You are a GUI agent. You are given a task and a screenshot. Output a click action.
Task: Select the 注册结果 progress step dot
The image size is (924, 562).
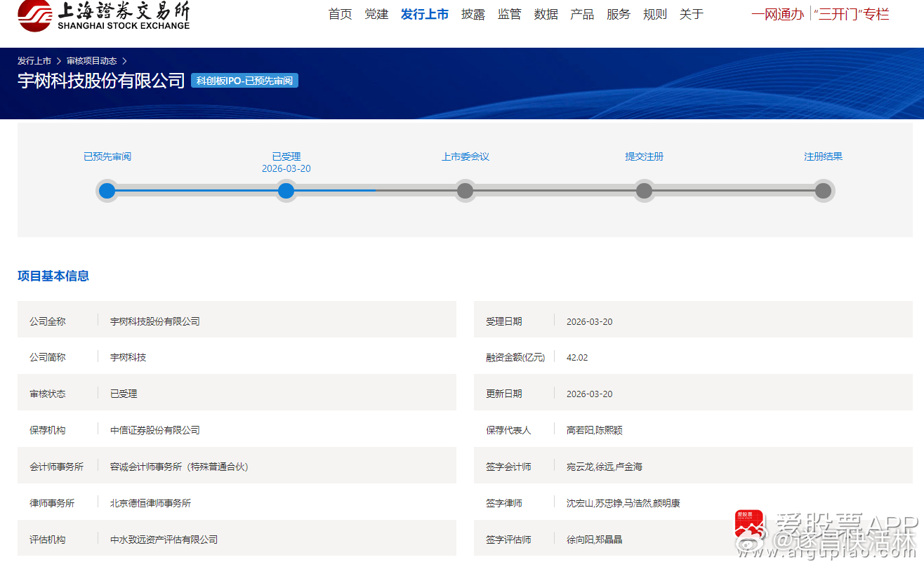(823, 190)
